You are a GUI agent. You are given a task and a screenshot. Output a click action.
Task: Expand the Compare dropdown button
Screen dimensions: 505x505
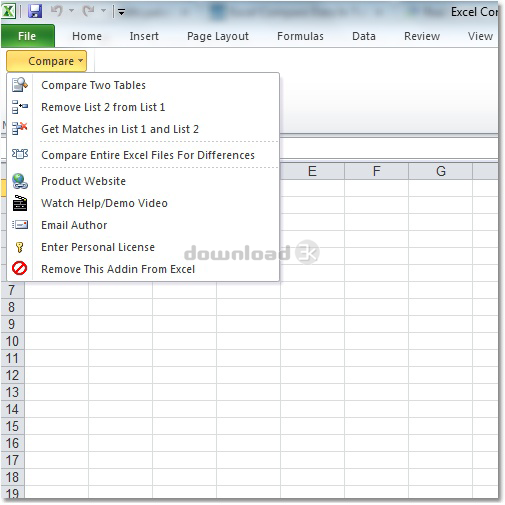[x=46, y=61]
